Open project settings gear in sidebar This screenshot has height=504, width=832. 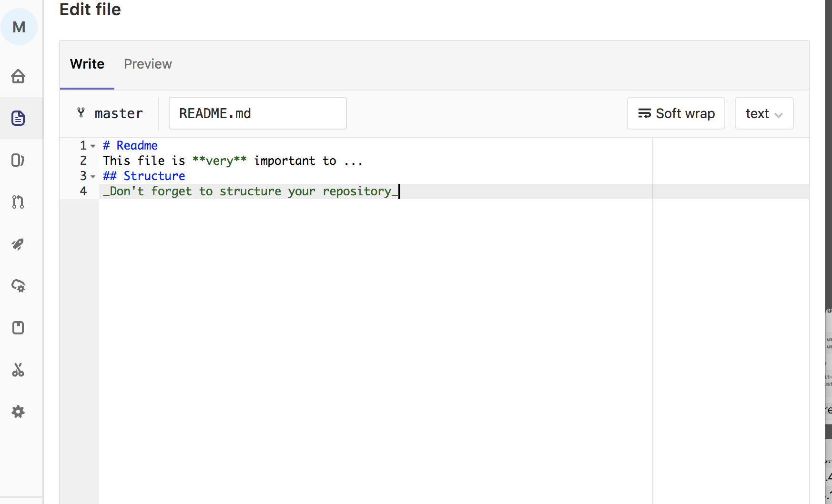click(18, 412)
